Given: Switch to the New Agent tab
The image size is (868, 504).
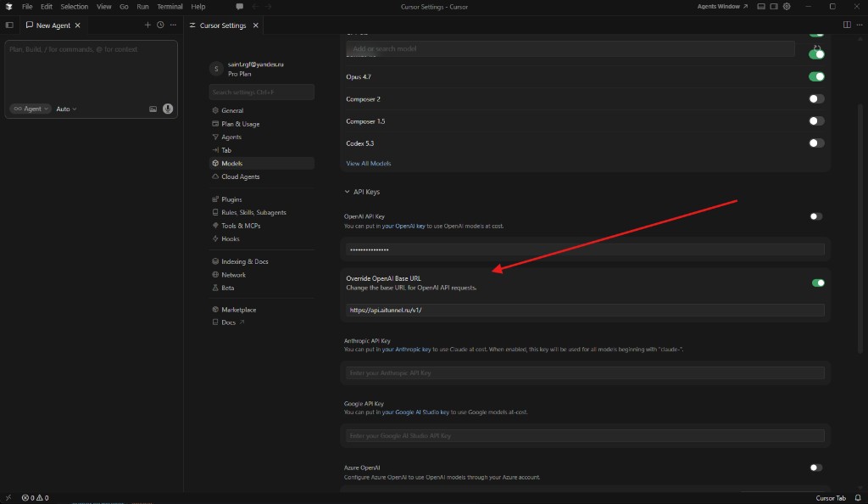Looking at the screenshot, I should [x=53, y=25].
